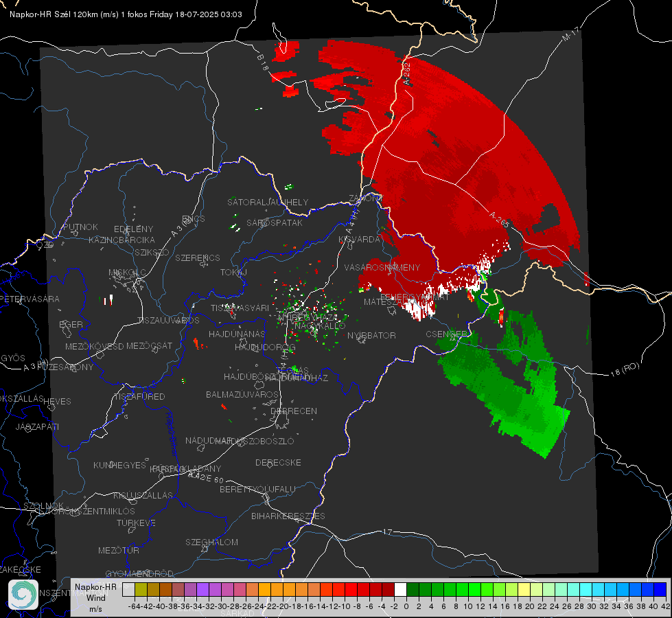Click the A-265 road label

pos(499,220)
